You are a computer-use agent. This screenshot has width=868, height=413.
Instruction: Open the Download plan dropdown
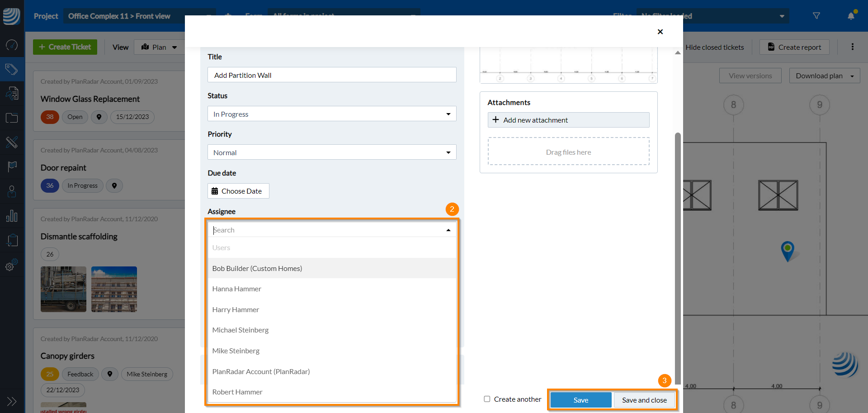point(825,76)
